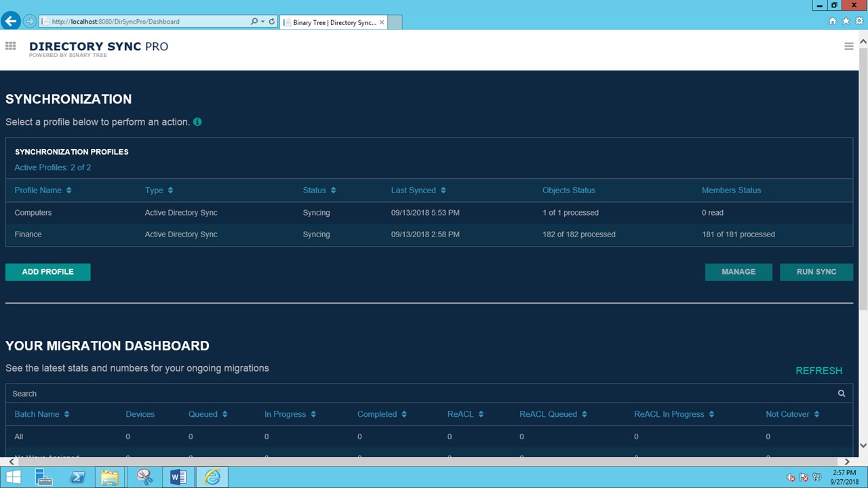Click the MANAGE button
Viewport: 868px width, 488px height.
click(x=738, y=272)
